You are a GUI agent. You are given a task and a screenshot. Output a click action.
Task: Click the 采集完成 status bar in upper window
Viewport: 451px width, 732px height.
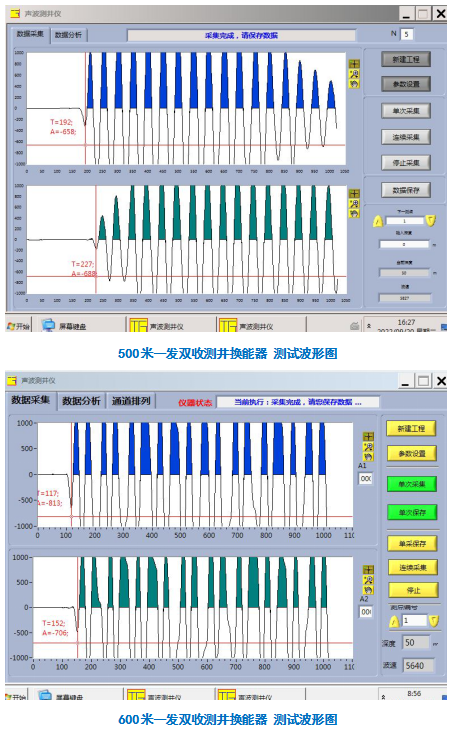(241, 35)
